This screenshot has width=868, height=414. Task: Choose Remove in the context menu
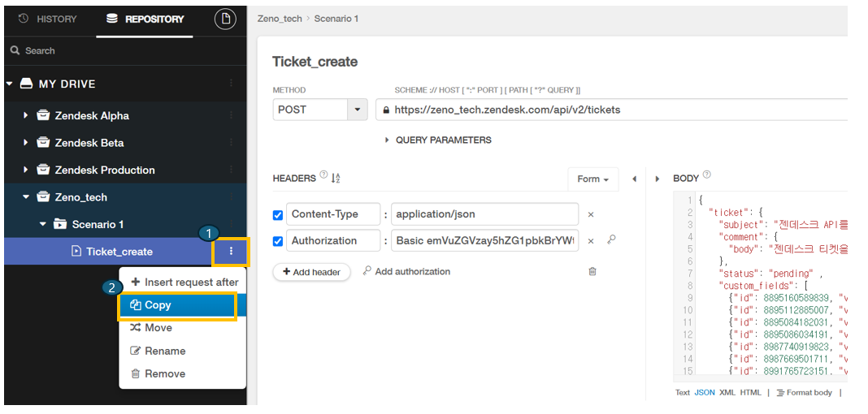(183, 373)
